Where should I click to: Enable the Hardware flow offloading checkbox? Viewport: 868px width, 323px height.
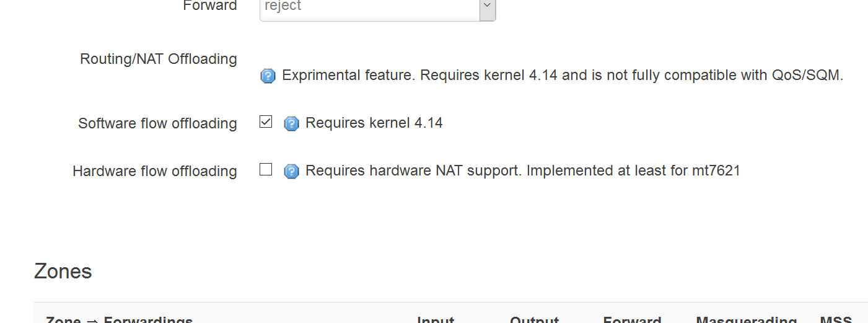[x=266, y=169]
